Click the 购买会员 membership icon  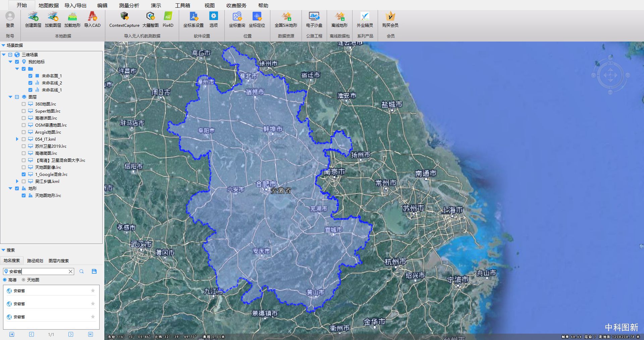click(390, 16)
